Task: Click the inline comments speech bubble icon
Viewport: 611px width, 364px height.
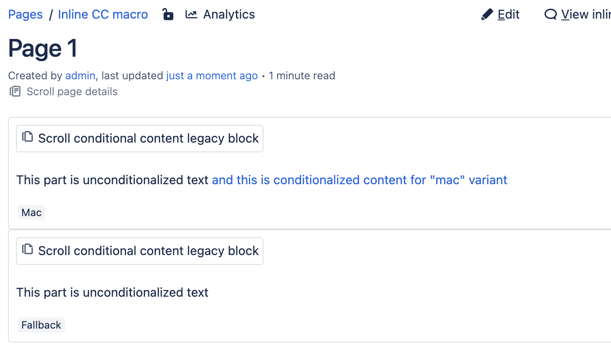Action: 550,15
